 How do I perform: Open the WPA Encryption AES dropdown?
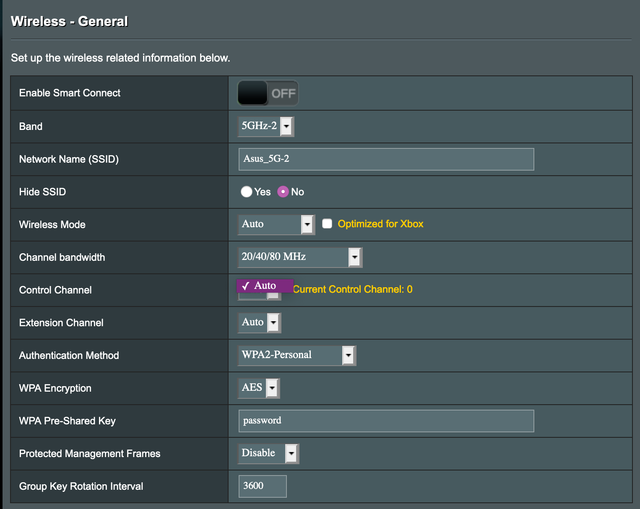(259, 388)
